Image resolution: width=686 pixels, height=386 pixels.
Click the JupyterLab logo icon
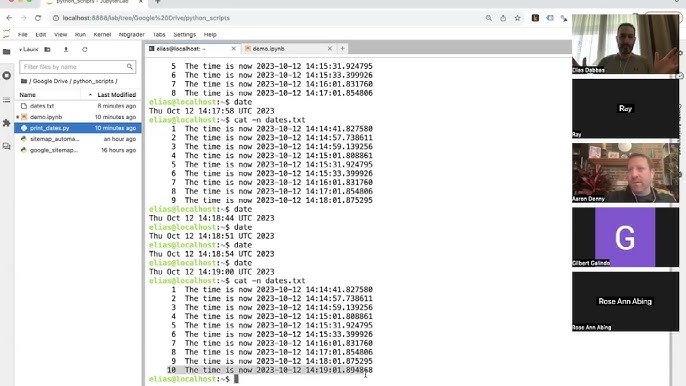tap(6, 34)
